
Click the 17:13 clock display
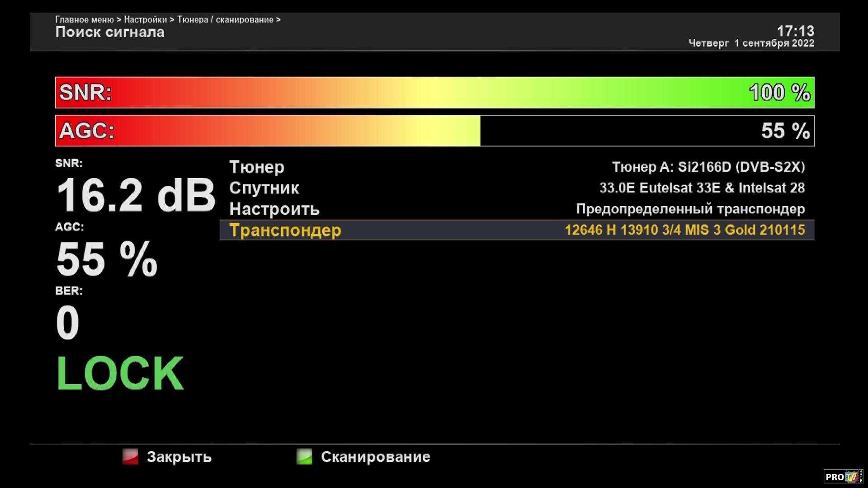point(795,31)
